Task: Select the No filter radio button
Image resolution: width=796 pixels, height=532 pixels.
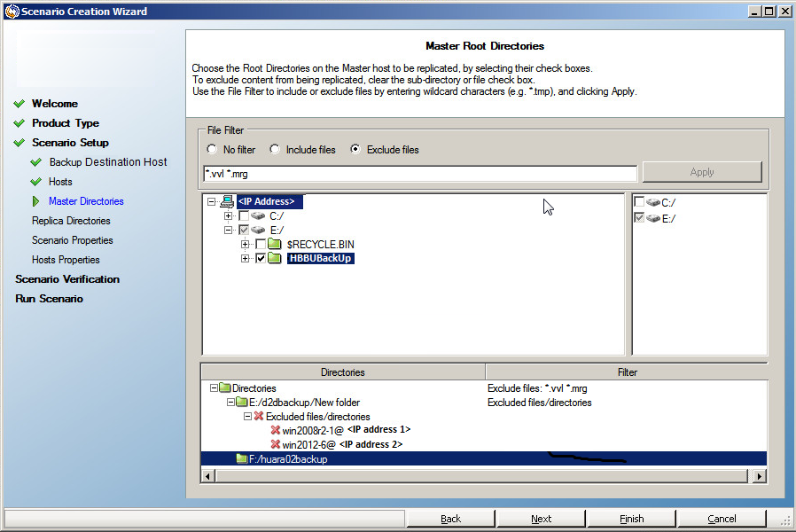Action: (x=212, y=149)
